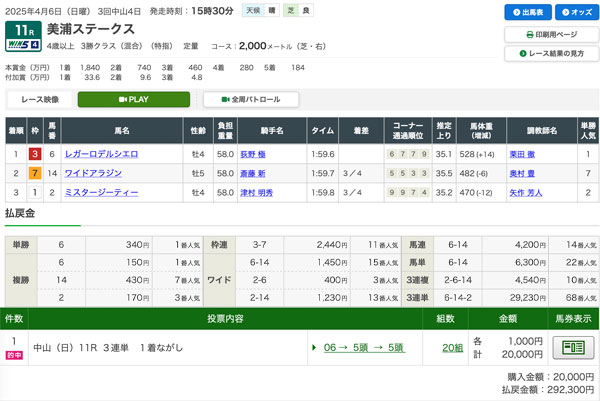Open horse レガーロデルシエロ profile link
Screen dimensions: 600x401
click(101, 154)
